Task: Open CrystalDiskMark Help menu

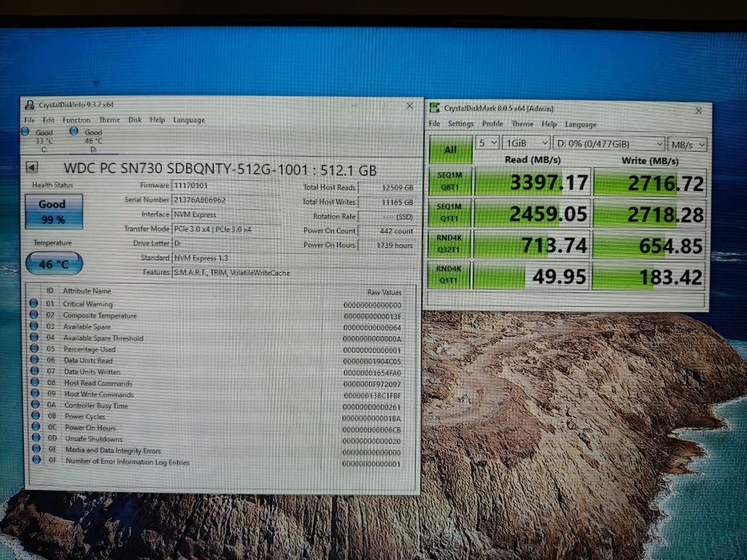Action: (x=548, y=124)
